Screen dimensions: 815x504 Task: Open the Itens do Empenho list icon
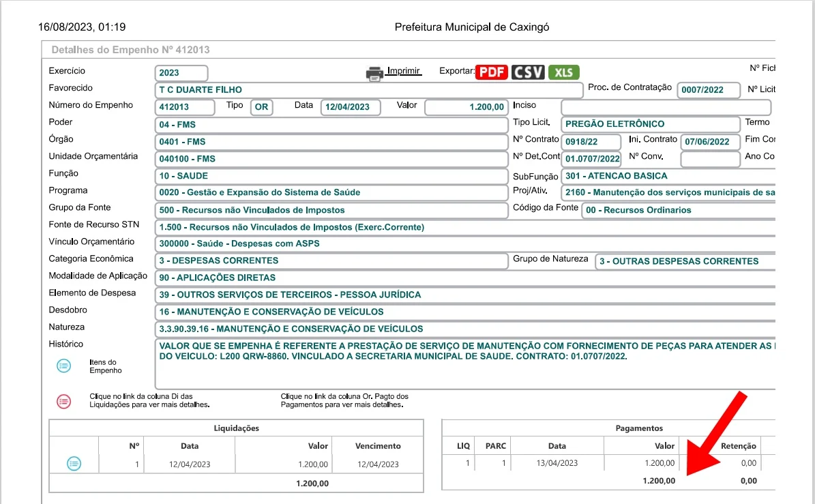click(64, 366)
